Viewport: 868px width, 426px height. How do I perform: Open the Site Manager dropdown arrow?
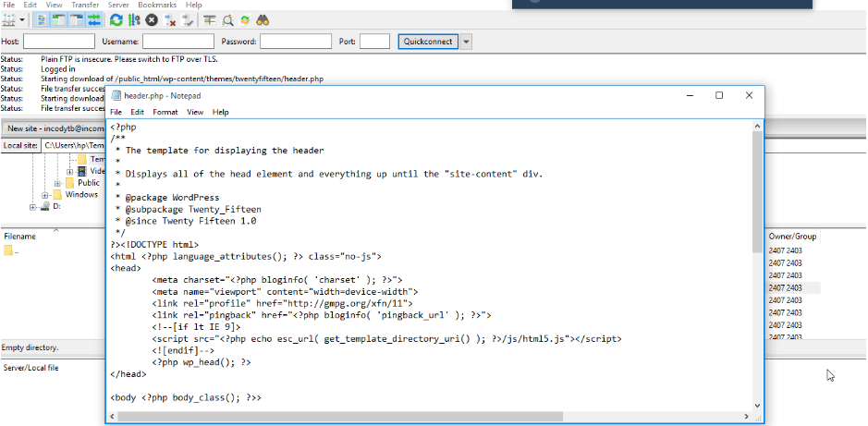[22, 20]
